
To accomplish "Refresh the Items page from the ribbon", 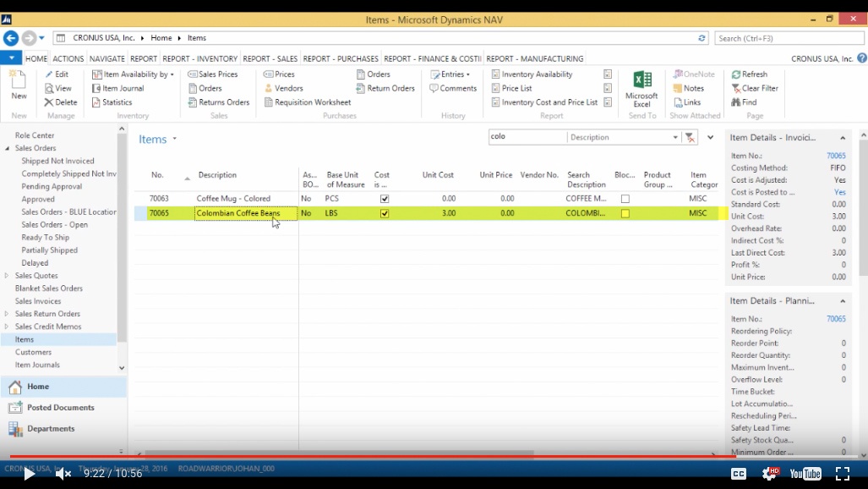I will pyautogui.click(x=750, y=74).
